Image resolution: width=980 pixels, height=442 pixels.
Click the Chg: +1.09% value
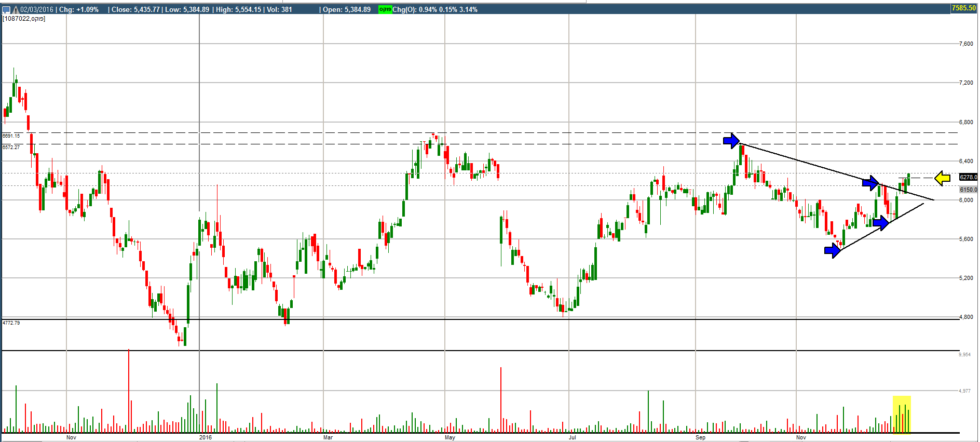click(x=79, y=9)
